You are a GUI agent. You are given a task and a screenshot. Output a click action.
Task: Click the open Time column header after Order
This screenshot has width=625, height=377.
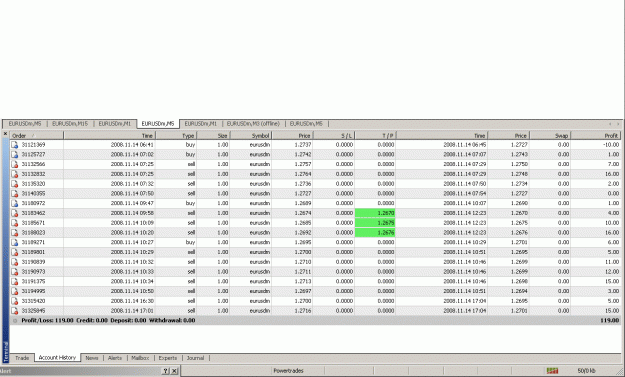pyautogui.click(x=109, y=135)
